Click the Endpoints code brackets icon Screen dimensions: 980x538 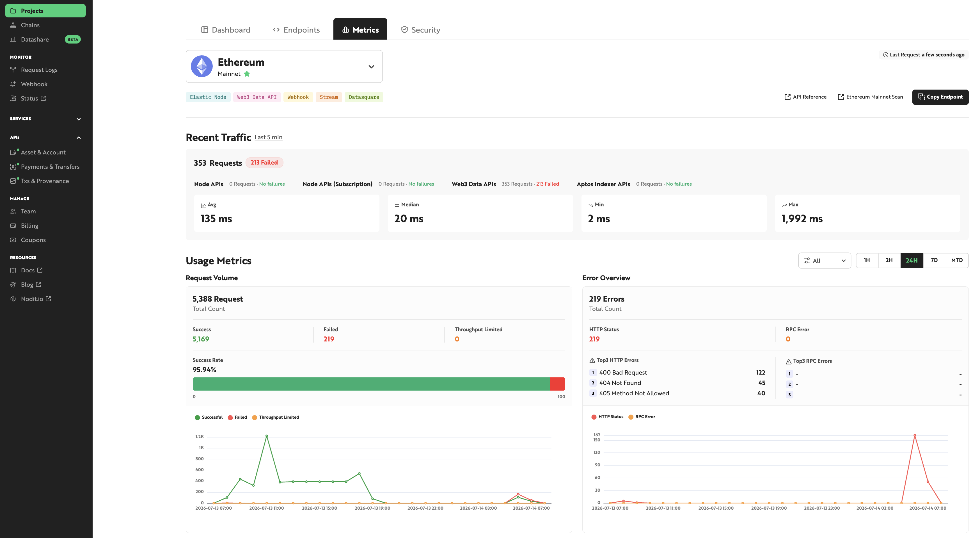click(x=276, y=30)
